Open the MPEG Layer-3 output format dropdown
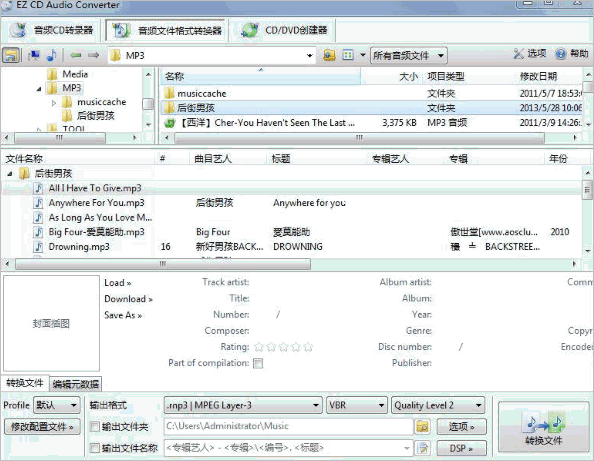Image resolution: width=594 pixels, height=461 pixels. point(243,405)
